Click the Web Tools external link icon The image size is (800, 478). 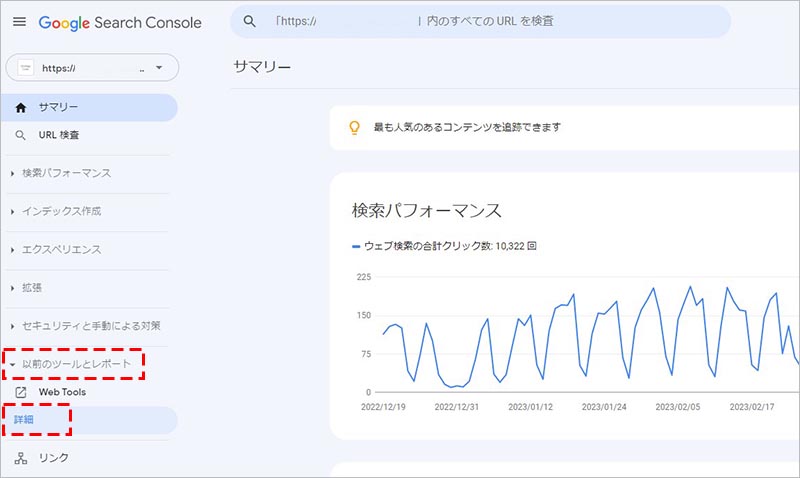coord(21,392)
